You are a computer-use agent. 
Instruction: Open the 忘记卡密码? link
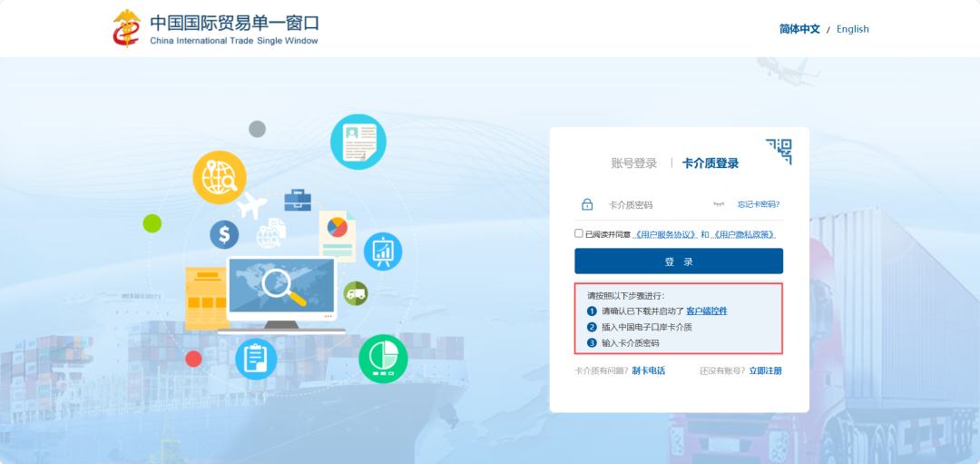coord(759,205)
